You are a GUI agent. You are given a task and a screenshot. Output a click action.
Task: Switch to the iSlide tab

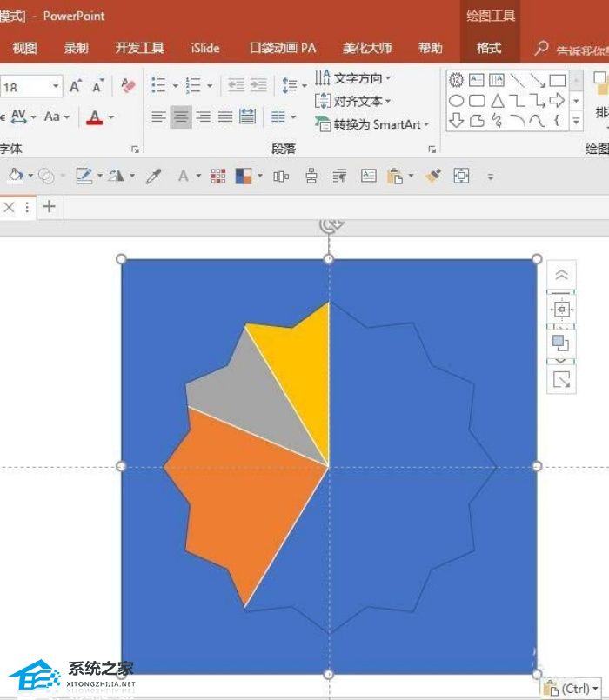[205, 48]
